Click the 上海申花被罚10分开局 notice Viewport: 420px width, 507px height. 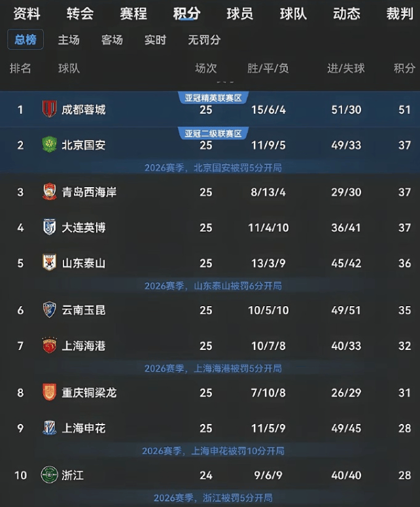213,451
